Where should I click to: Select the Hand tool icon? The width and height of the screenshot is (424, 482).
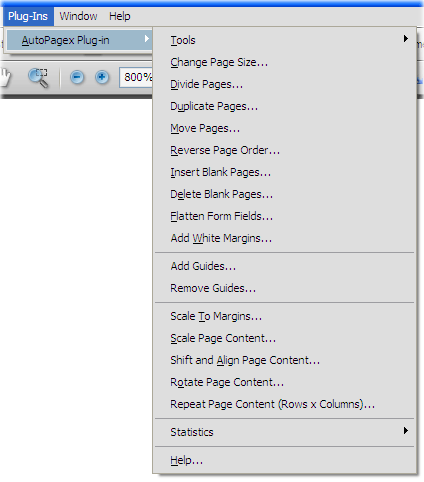tap(5, 77)
